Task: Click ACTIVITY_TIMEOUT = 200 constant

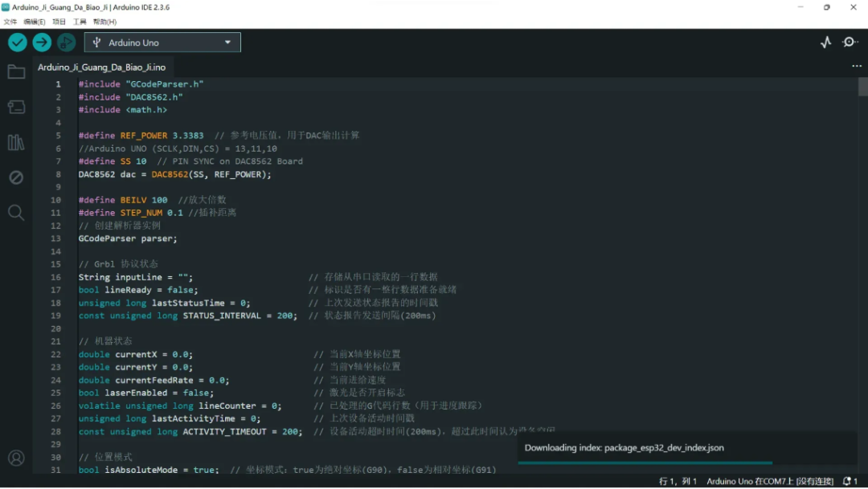Action: 190,431
